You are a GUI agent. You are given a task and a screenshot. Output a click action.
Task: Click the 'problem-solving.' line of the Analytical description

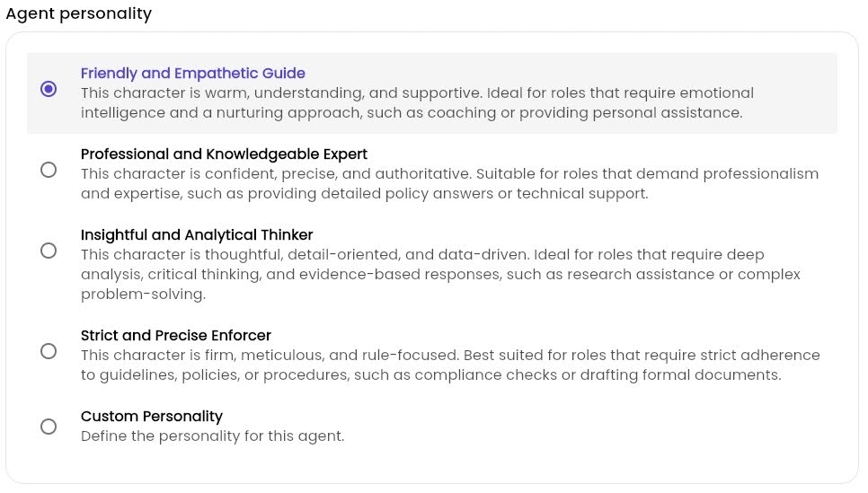pyautogui.click(x=144, y=295)
